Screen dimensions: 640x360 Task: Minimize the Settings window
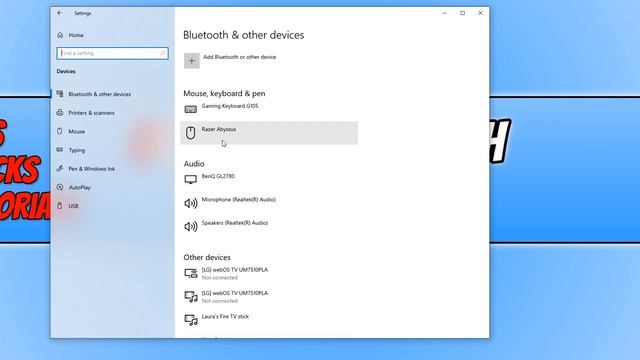(x=444, y=13)
